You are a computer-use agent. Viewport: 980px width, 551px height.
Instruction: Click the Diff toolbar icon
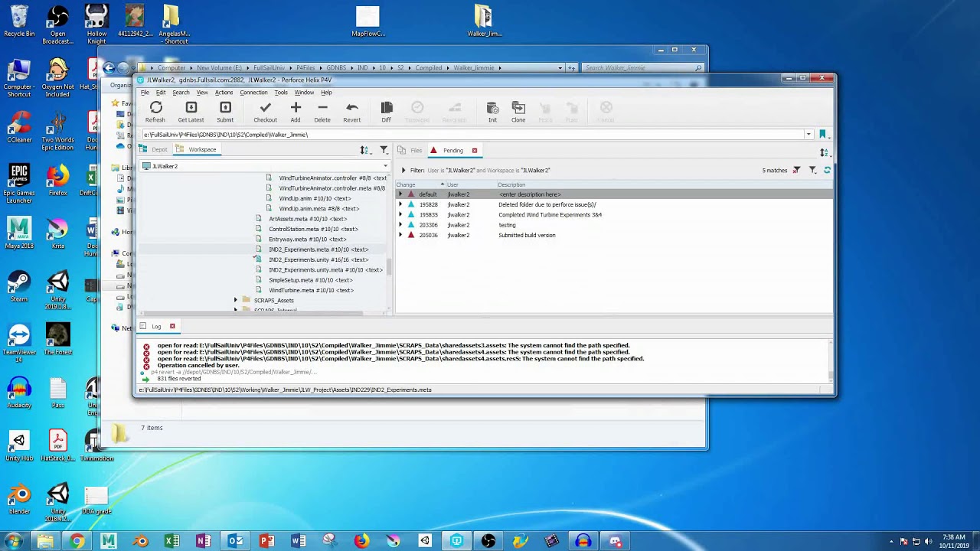tap(386, 108)
